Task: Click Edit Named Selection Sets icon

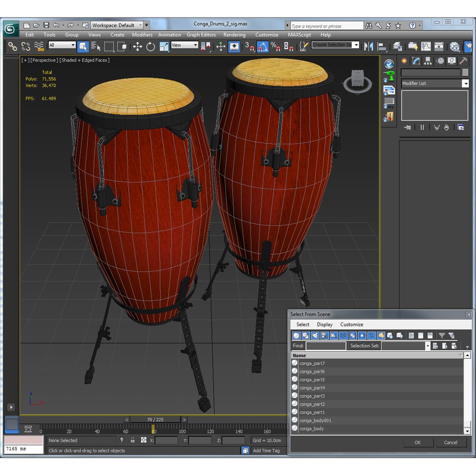Action: [x=304, y=46]
